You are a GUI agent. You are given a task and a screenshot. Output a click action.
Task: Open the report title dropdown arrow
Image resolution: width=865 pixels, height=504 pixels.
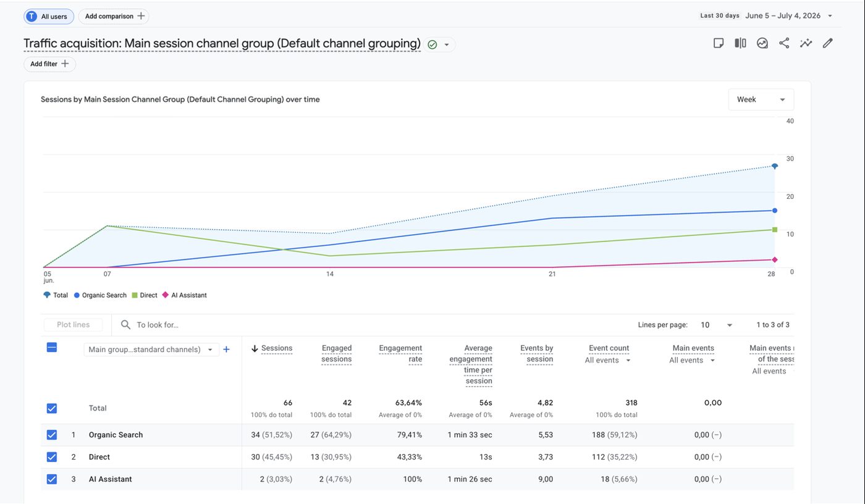coord(447,44)
